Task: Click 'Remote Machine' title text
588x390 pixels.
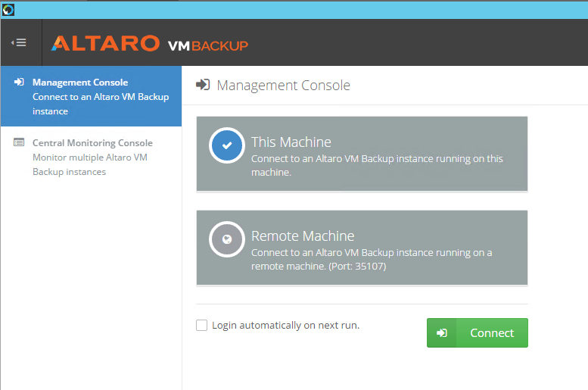Action: [303, 236]
